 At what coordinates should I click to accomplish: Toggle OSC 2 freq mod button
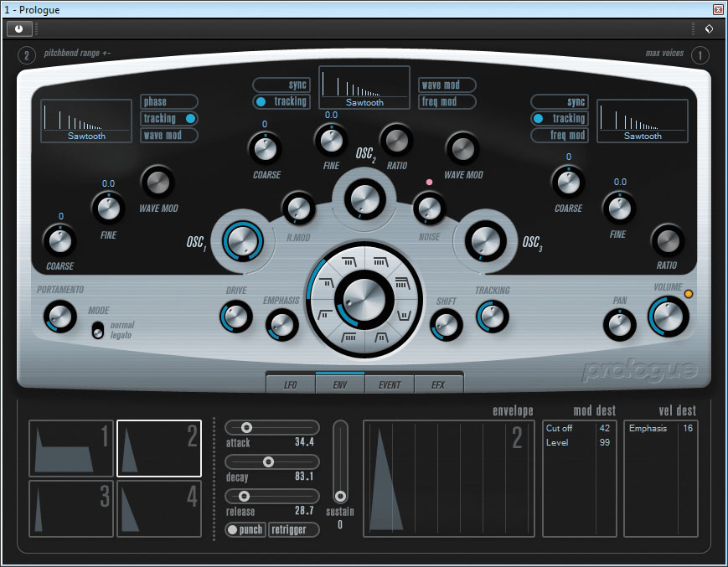(447, 101)
